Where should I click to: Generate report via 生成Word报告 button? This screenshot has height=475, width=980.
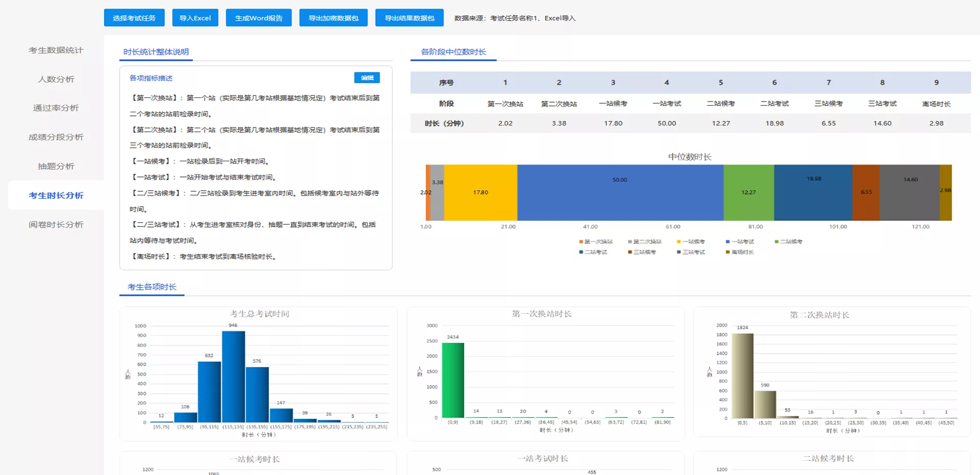(259, 18)
